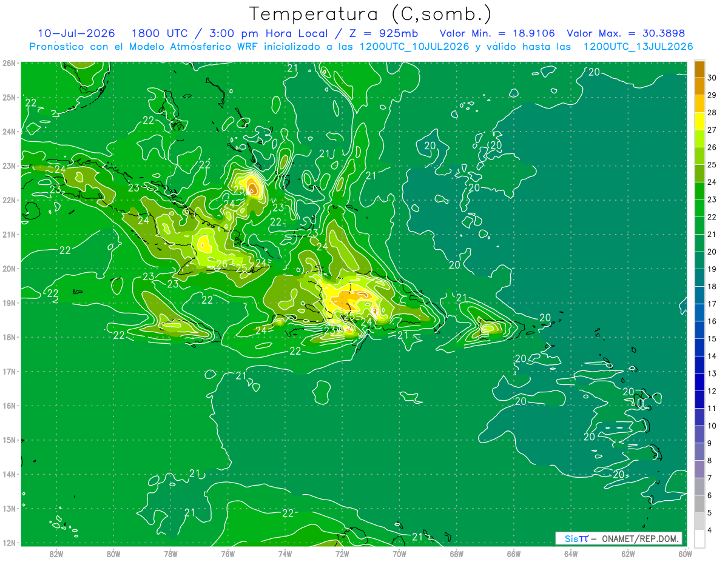Image resolution: width=728 pixels, height=562 pixels.
Task: Click "Valor Min. = 18.9106" readout
Action: [497, 33]
